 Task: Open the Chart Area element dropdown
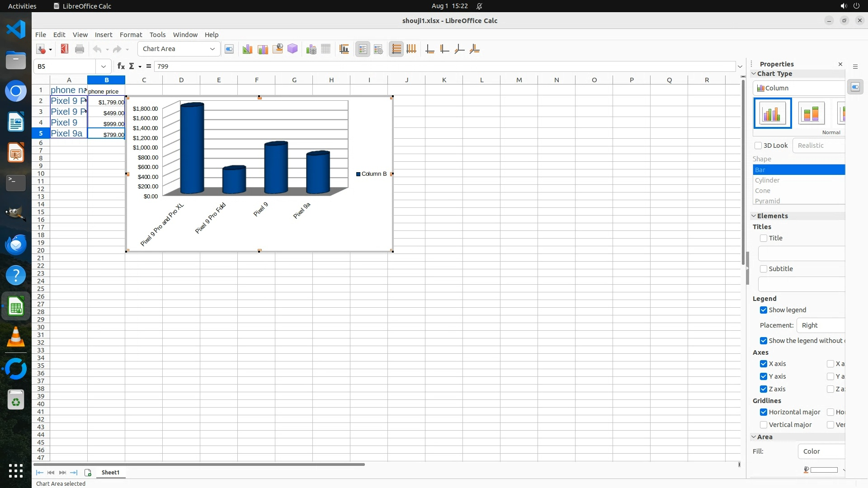tap(212, 49)
